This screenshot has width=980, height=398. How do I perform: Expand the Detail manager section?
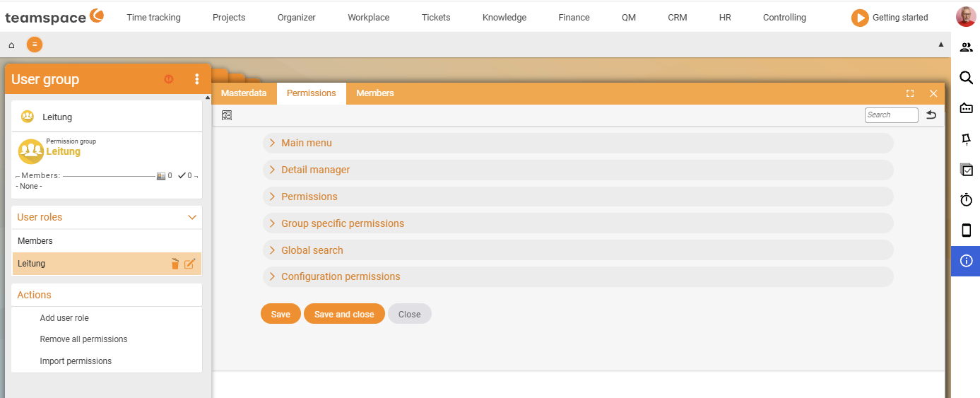(578, 170)
